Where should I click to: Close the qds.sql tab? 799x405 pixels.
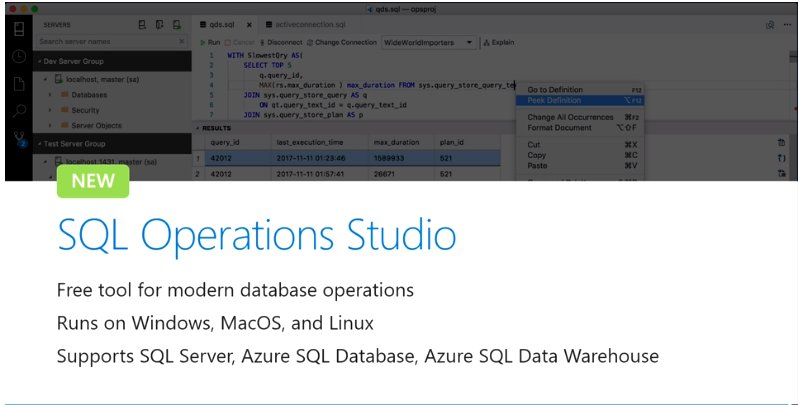[249, 24]
